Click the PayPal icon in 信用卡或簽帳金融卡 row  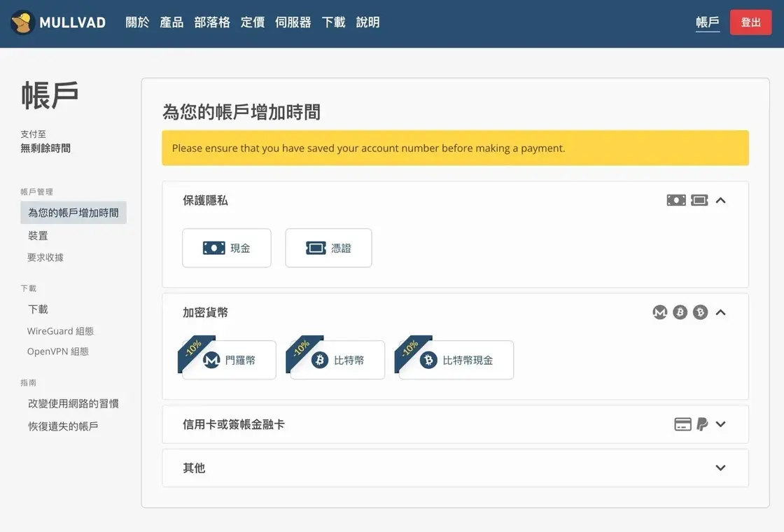pyautogui.click(x=703, y=424)
